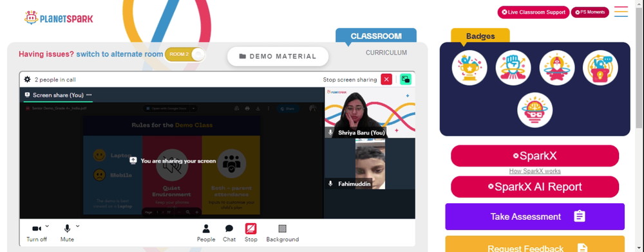Click the printer icon in shared PDF preview
This screenshot has width=644, height=252.
click(x=247, y=109)
